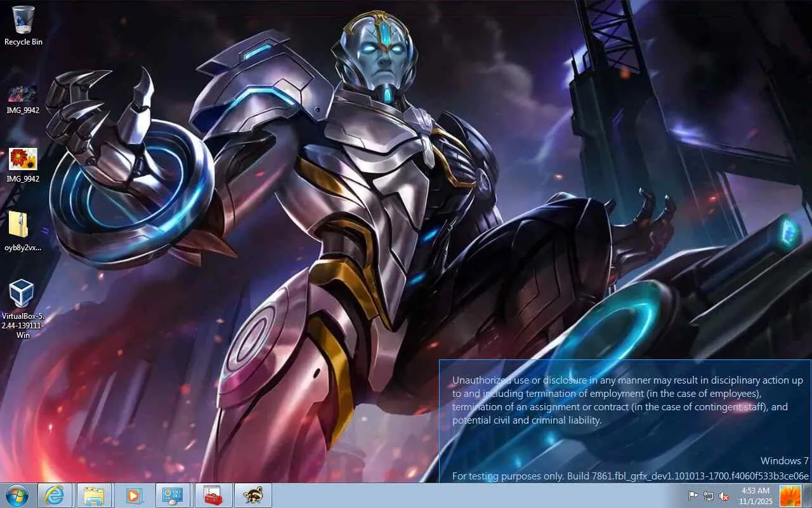This screenshot has width=812, height=508.
Task: Select the IMG_9942 icon with the dark wallpaper thumbnail
Action: click(x=23, y=99)
